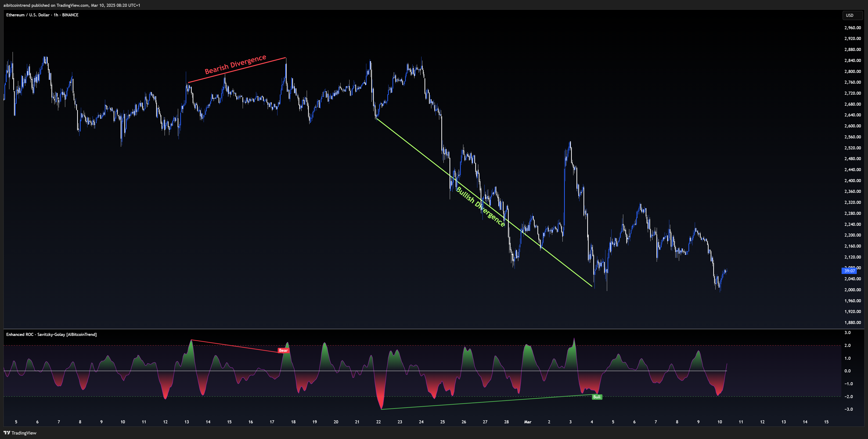868x439 pixels.
Task: Click the 2,200.00 price axis label
Action: [x=853, y=235]
